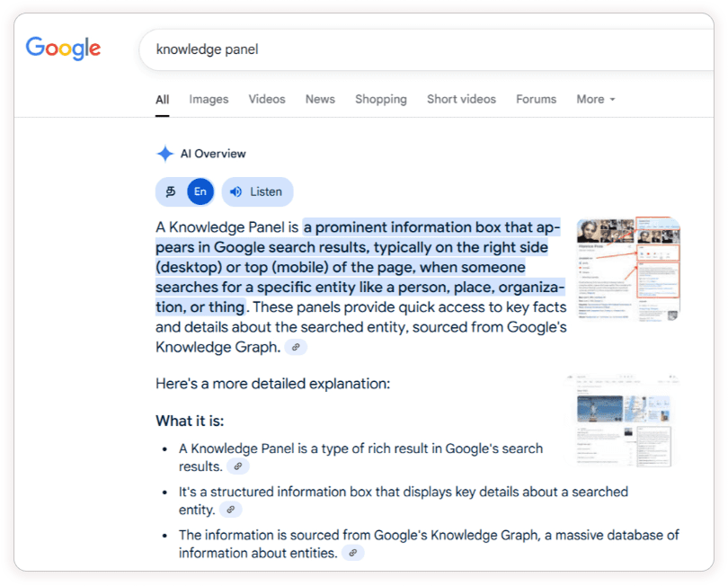This screenshot has height=586, width=728.
Task: Go to the News tab
Action: 320,100
